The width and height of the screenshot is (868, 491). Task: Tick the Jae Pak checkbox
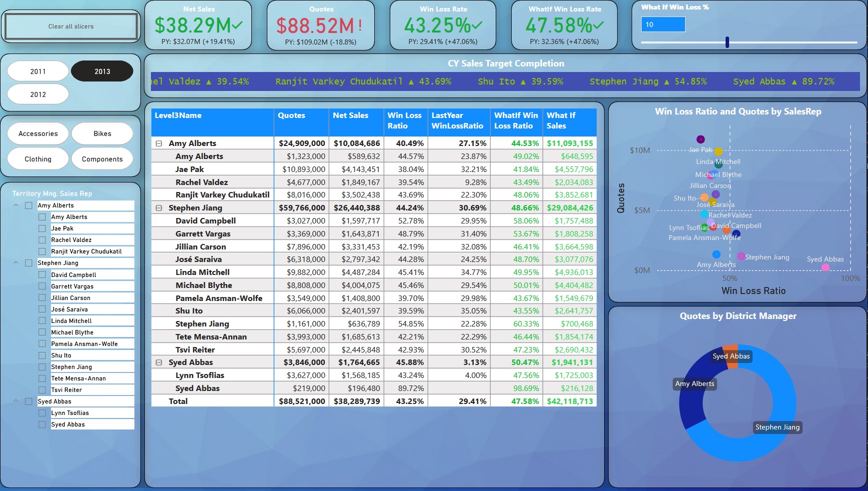tap(42, 228)
